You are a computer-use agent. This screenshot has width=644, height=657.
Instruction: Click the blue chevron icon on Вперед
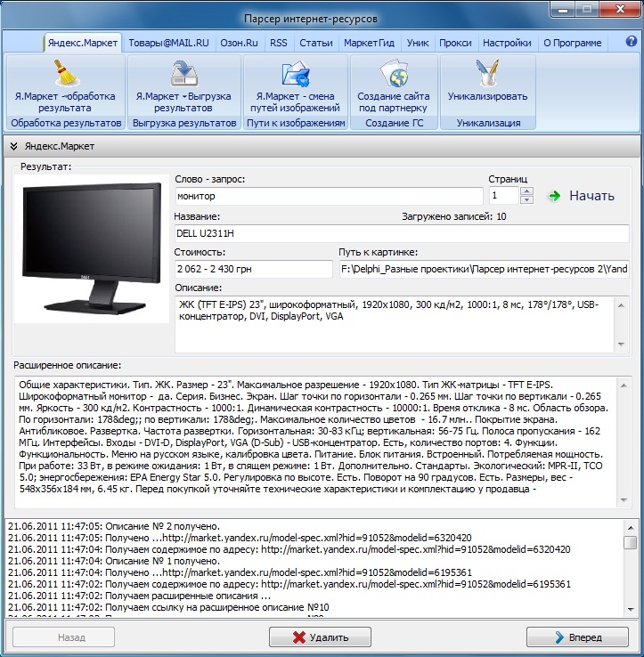[559, 637]
